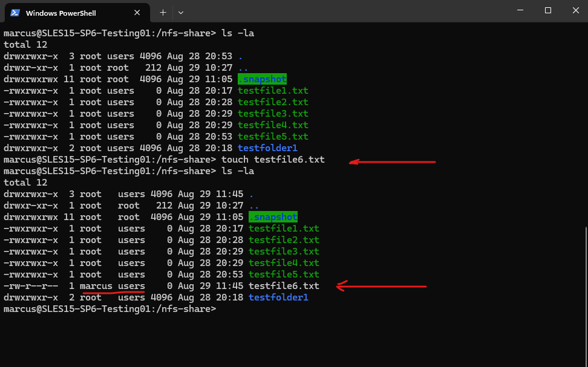
Task: Click the blue testfolder1 in the first listing
Action: (267, 148)
